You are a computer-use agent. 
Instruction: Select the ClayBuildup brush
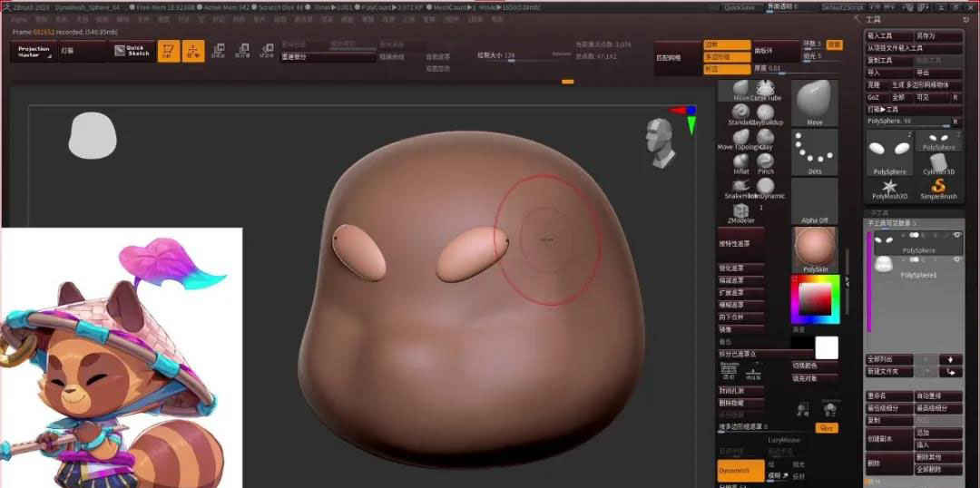[766, 115]
